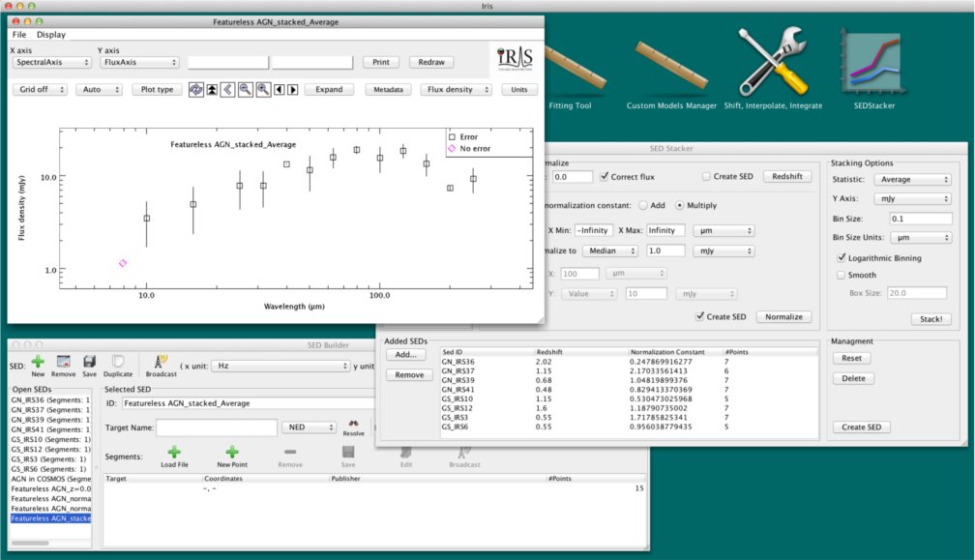Open the Y Axis mJy dropdown in Stacking Options

click(912, 199)
